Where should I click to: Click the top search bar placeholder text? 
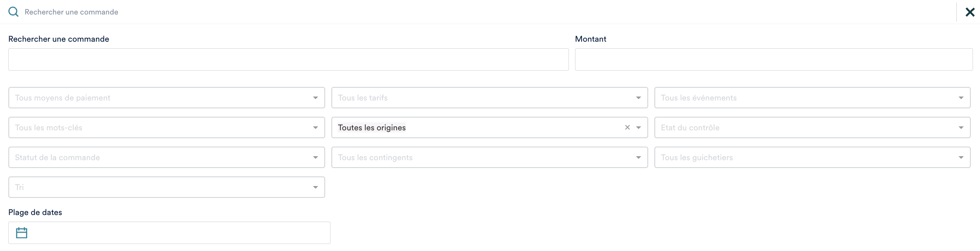pos(71,12)
